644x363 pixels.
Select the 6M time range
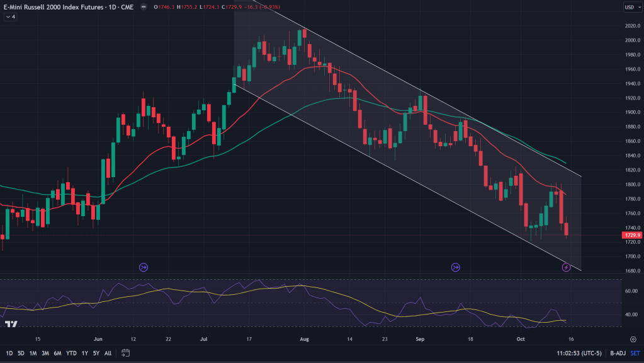tap(57, 353)
